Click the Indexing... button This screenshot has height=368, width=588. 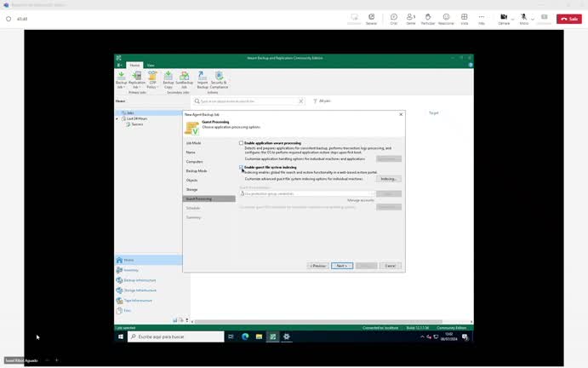[389, 179]
